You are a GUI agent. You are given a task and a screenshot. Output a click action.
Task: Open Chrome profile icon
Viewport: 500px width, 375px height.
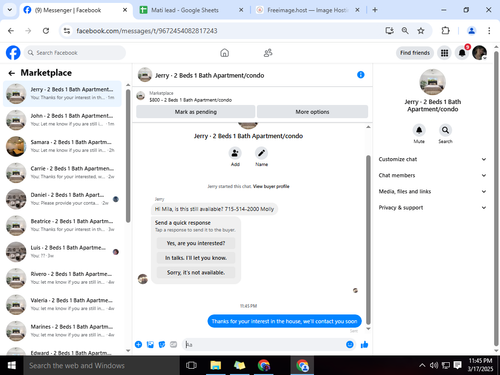pos(471,31)
